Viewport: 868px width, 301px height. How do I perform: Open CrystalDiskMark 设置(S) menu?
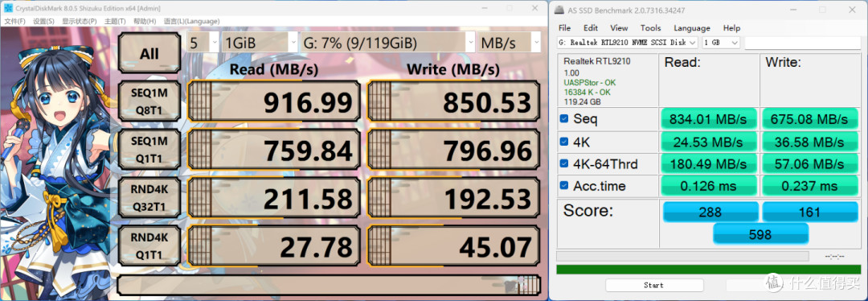tap(43, 21)
